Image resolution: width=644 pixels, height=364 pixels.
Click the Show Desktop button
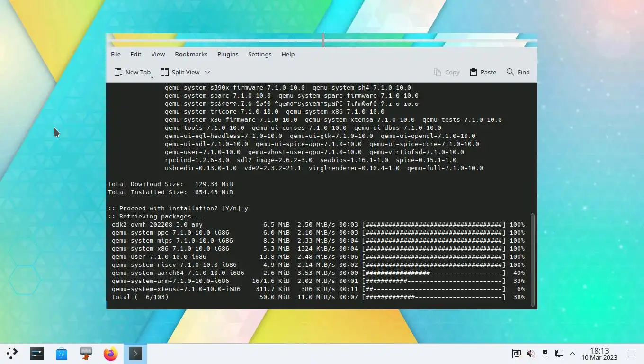pyautogui.click(x=632, y=354)
